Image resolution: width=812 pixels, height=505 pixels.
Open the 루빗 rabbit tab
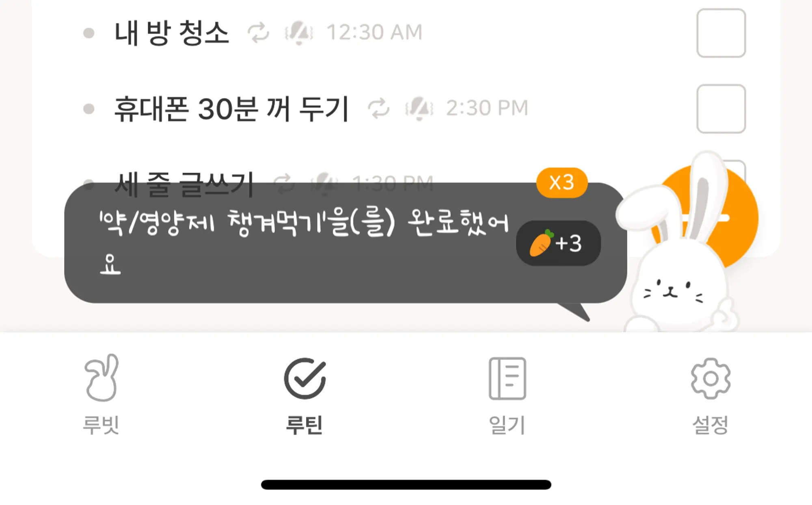click(x=101, y=395)
